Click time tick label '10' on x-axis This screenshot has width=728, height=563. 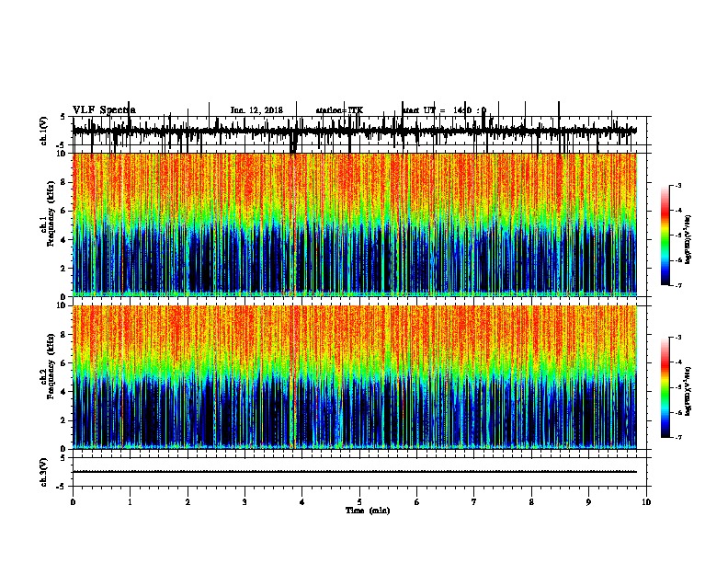pos(646,502)
